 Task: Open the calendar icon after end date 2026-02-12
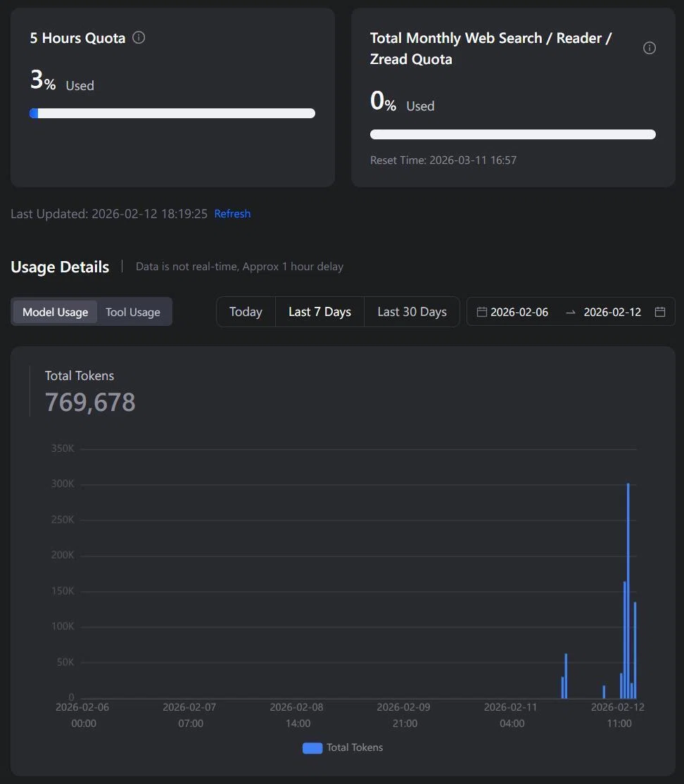click(x=659, y=312)
